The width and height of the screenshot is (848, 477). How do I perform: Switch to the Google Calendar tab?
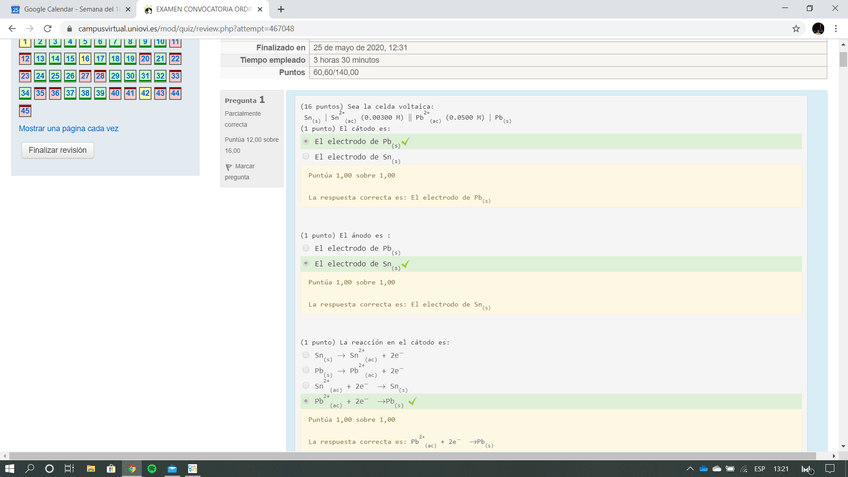pos(68,9)
